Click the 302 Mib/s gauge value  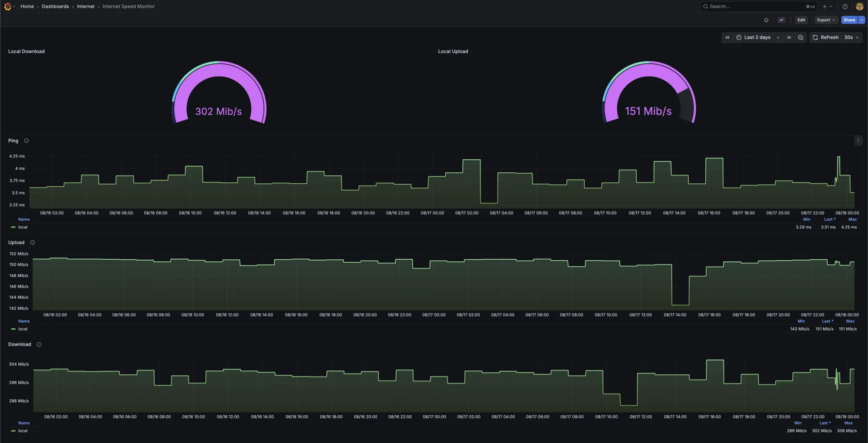(218, 112)
